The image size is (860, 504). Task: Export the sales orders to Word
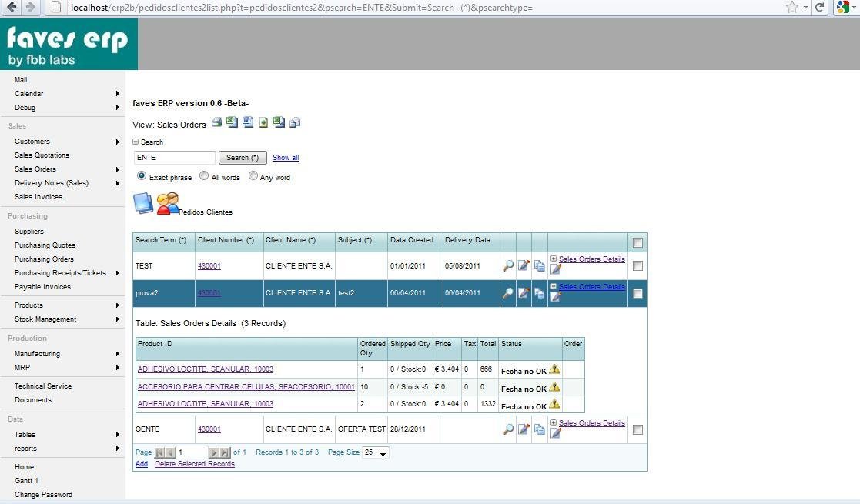coord(248,122)
